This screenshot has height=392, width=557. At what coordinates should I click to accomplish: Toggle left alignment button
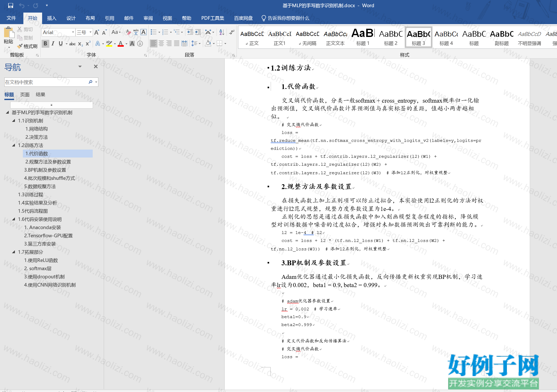(x=153, y=44)
